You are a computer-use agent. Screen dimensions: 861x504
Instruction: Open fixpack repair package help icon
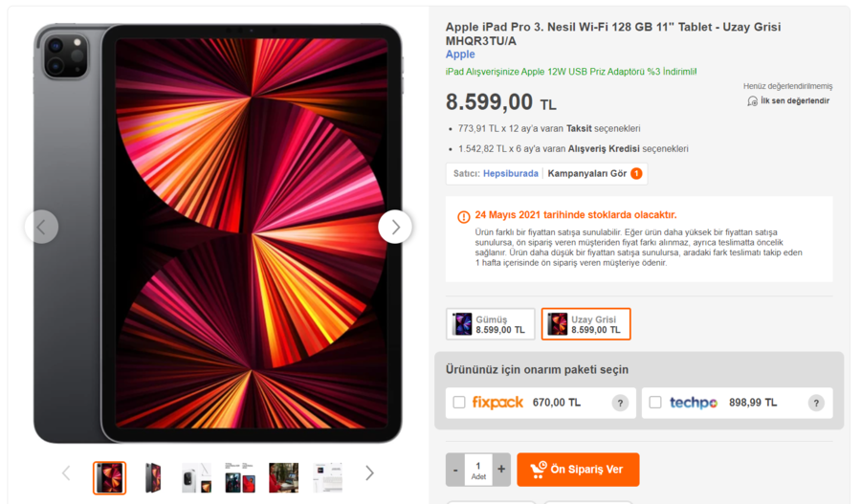[x=620, y=404]
